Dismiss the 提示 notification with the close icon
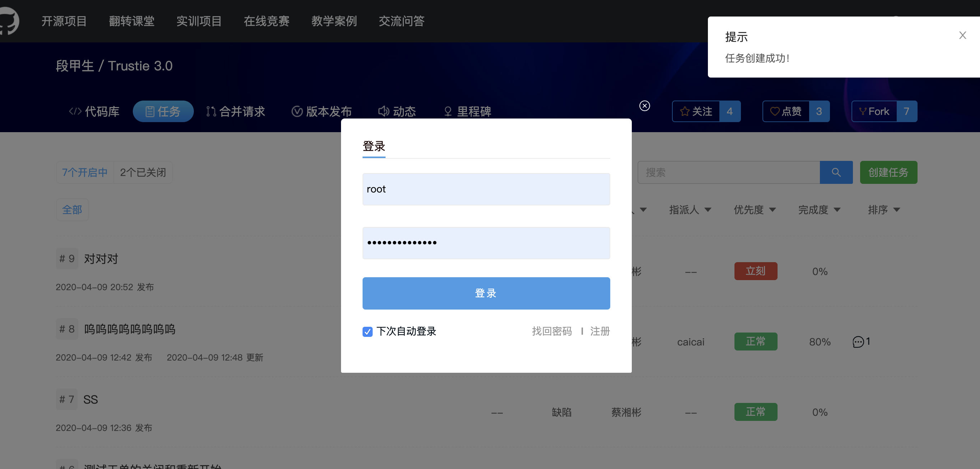This screenshot has width=980, height=469. tap(962, 36)
